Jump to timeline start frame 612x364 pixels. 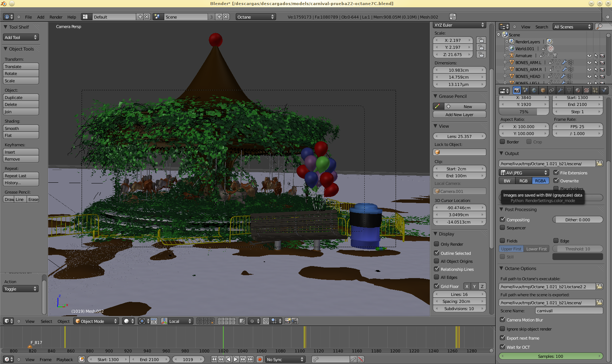(x=214, y=359)
